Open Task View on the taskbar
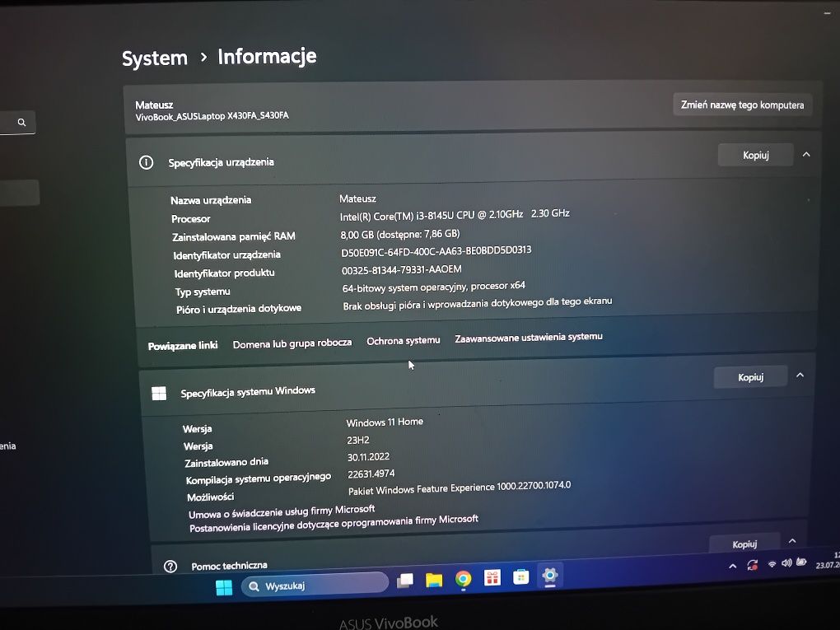 (405, 581)
